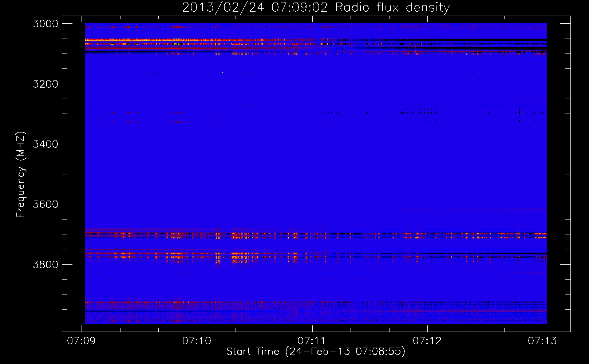The width and height of the screenshot is (589, 364).
Task: Click the 07:13 time tick label
Action: pos(542,341)
